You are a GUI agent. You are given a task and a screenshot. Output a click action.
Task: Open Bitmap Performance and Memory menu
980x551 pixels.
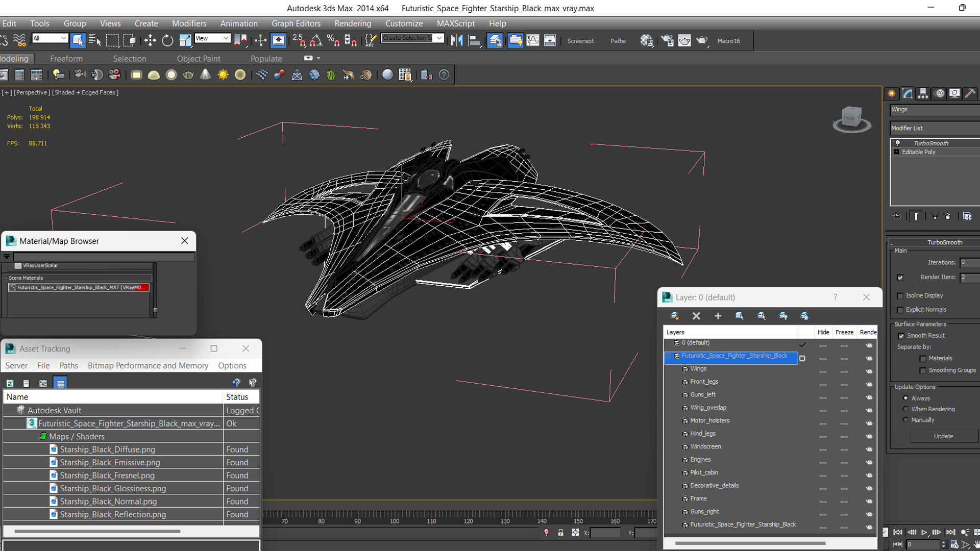(x=148, y=366)
